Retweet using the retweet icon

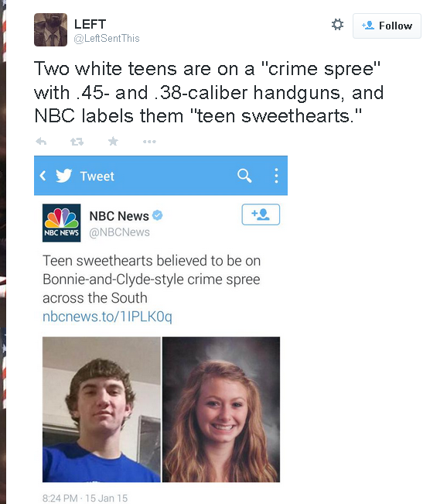[x=77, y=142]
